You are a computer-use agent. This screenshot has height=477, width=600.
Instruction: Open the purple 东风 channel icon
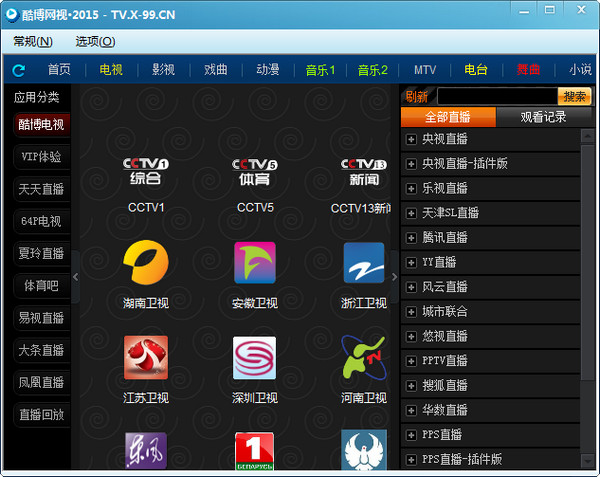tap(146, 451)
